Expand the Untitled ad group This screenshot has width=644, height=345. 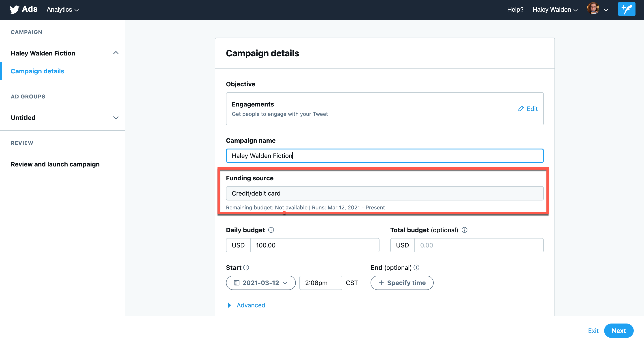pyautogui.click(x=116, y=118)
